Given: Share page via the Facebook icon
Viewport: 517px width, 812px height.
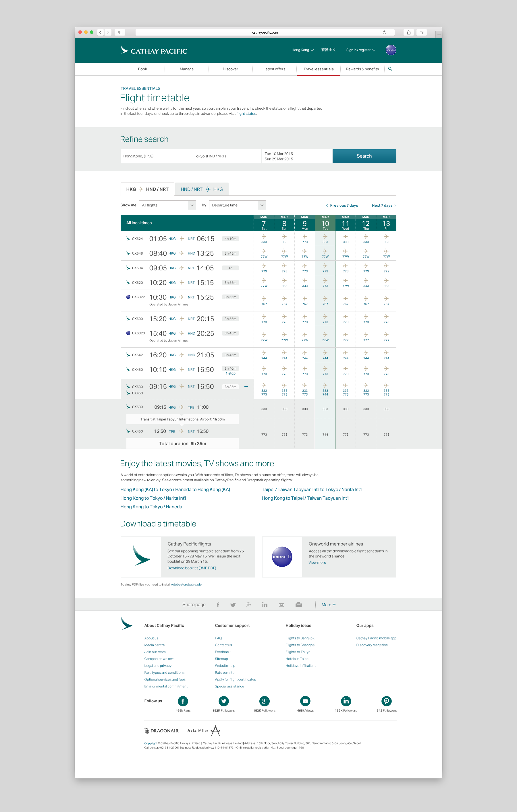Looking at the screenshot, I should [218, 604].
